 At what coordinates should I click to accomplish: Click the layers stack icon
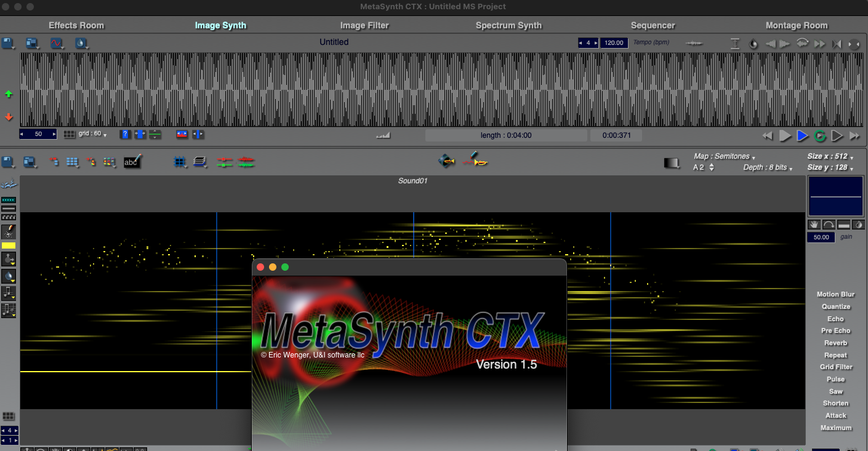click(199, 162)
